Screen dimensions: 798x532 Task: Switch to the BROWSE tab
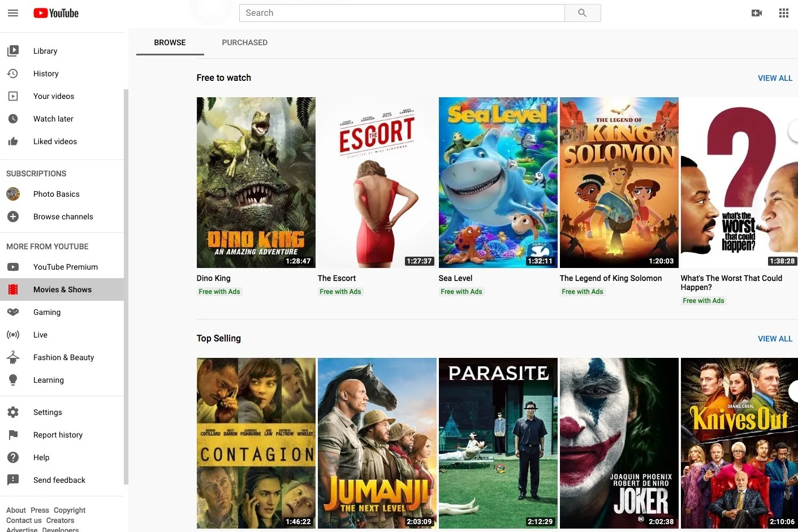tap(170, 42)
